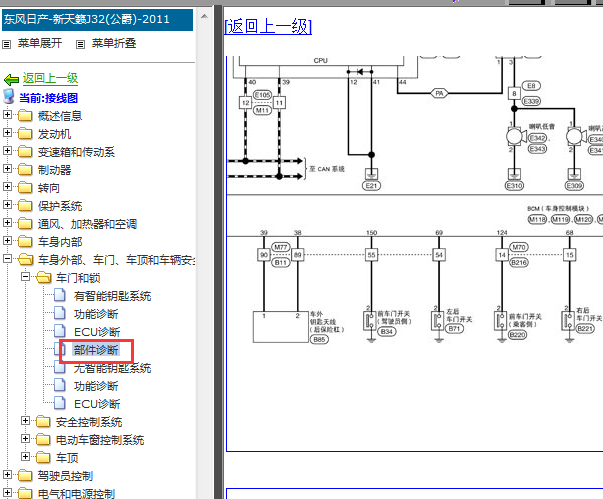Screen dimensions: 603x499
Task: Collapse the 车身外部、车门、车顶 tree node
Action: pyautogui.click(x=7, y=259)
